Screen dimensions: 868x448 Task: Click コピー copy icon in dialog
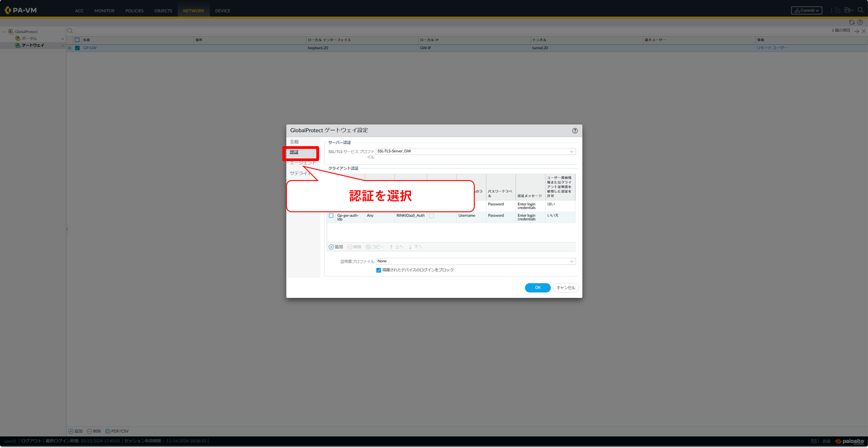[368, 247]
